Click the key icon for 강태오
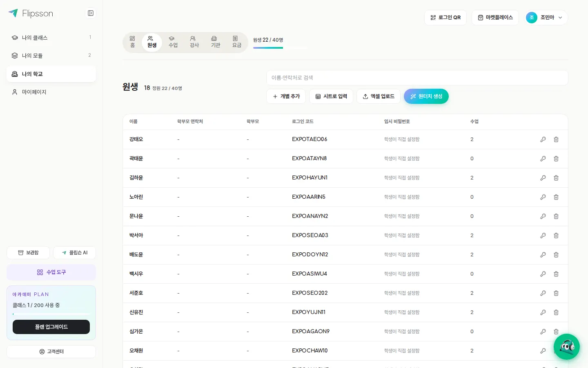 coord(543,139)
